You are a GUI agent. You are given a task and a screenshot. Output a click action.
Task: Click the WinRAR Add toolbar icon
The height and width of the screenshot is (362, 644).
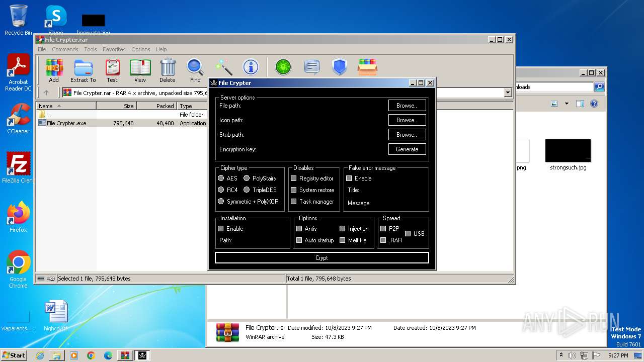click(54, 70)
